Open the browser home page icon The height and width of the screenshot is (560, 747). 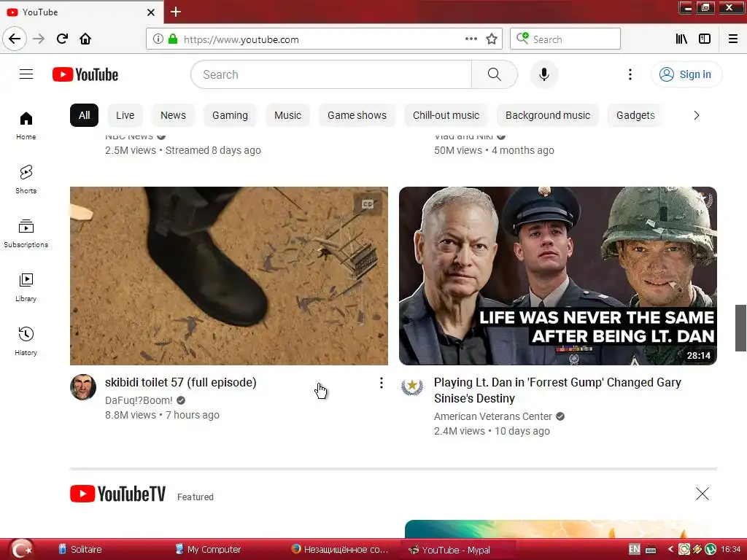pos(85,39)
